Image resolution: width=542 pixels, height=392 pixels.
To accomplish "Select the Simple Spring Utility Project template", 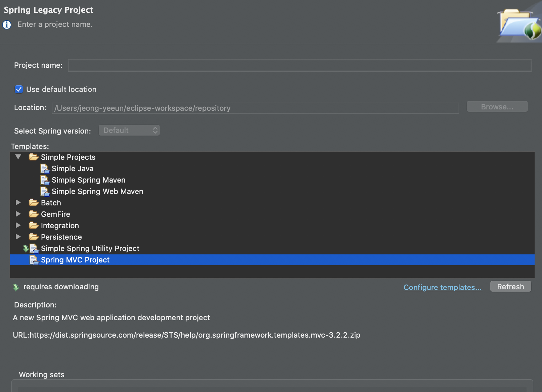I will pos(272,248).
